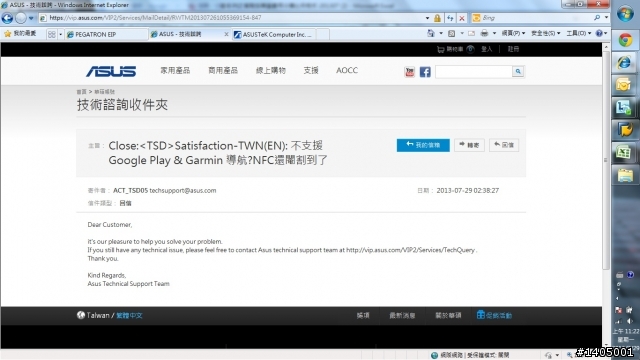Expand the Print options dropdown arrow

(494, 33)
